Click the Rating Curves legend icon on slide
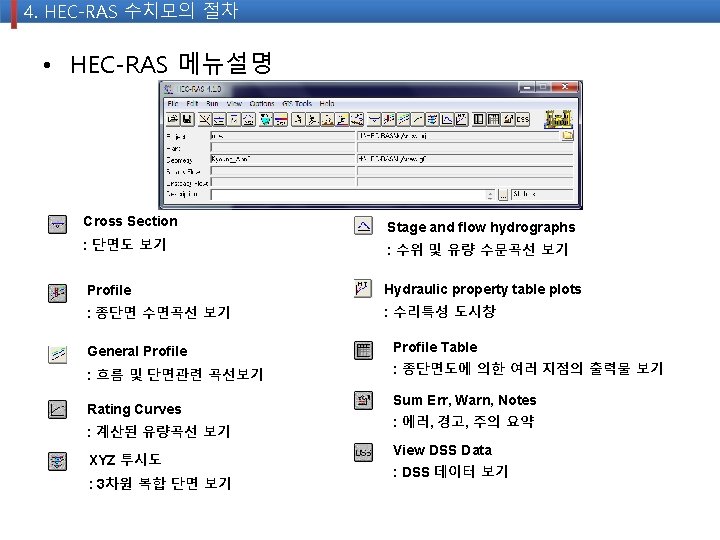The image size is (720, 540). (x=57, y=409)
